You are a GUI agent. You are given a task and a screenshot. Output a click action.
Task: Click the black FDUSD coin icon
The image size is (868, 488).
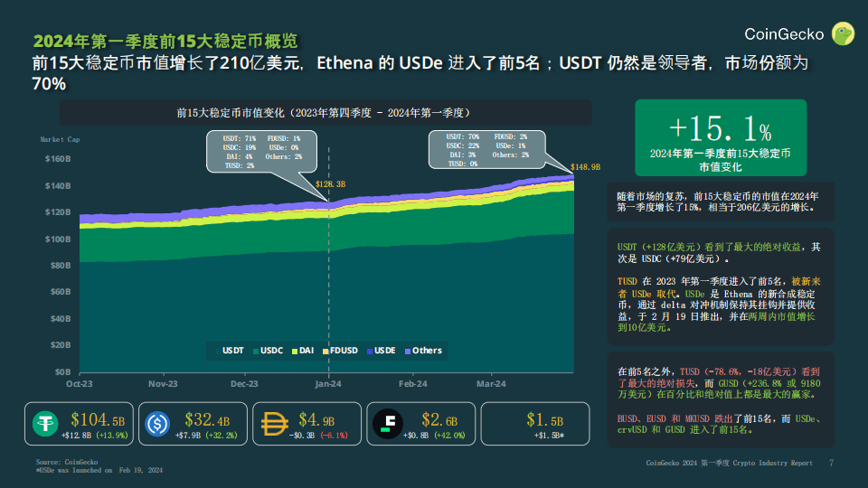pos(388,424)
